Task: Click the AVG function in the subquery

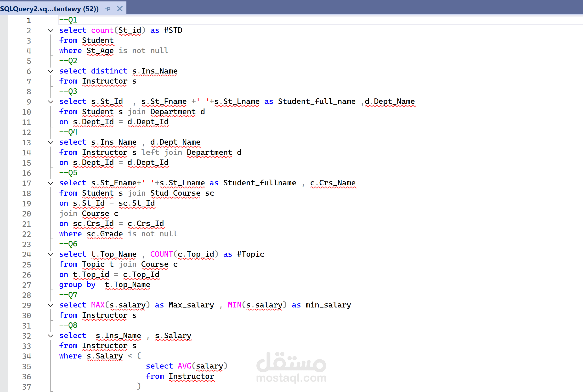Action: click(184, 366)
